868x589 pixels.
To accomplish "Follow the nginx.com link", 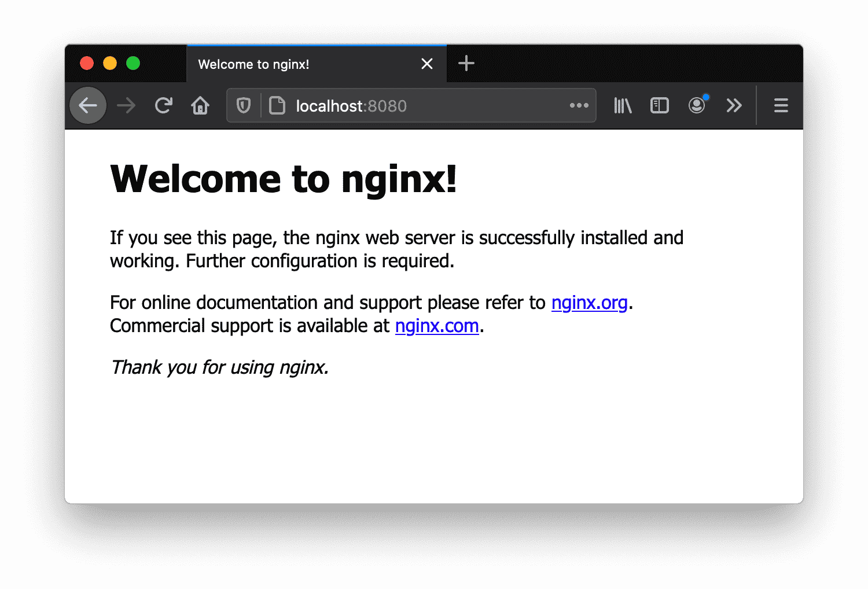I will [x=437, y=326].
